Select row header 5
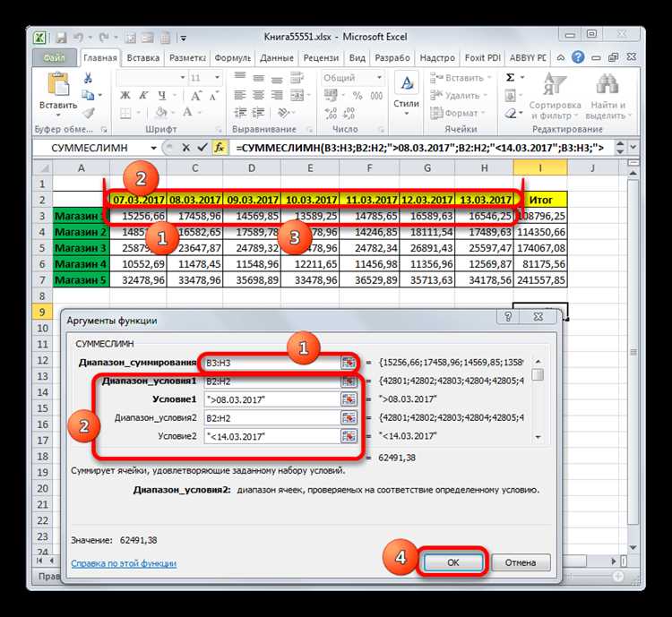This screenshot has height=617, width=672. [42, 248]
